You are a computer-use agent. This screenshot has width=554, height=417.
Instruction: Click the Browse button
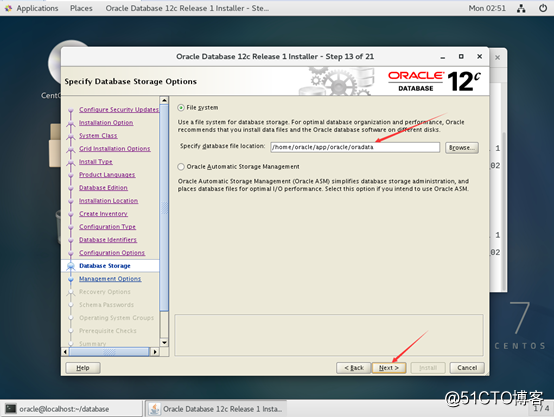[x=462, y=147]
